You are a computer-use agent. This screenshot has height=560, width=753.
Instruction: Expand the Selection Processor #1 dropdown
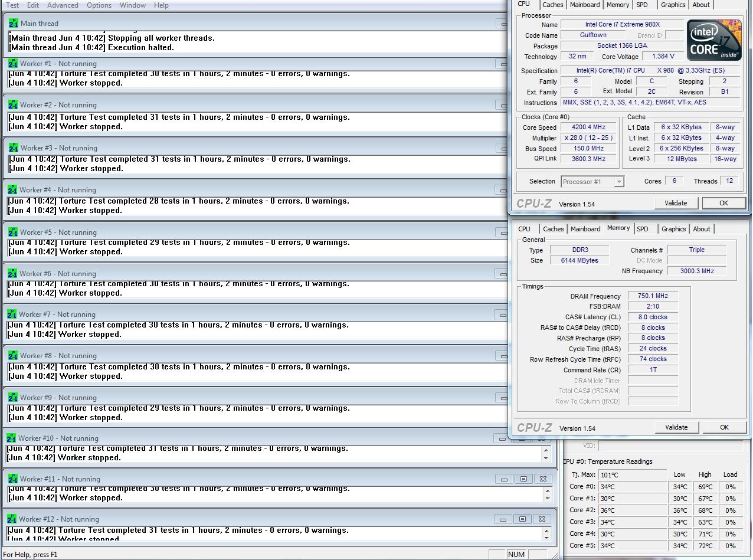coord(618,182)
